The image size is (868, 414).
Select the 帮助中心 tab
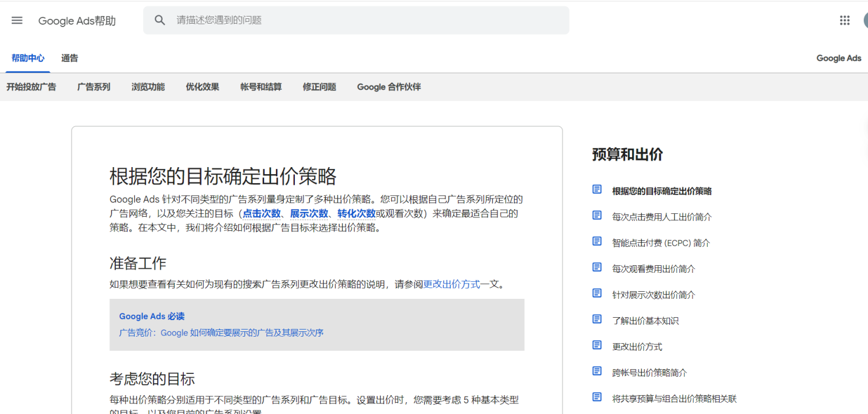coord(28,58)
